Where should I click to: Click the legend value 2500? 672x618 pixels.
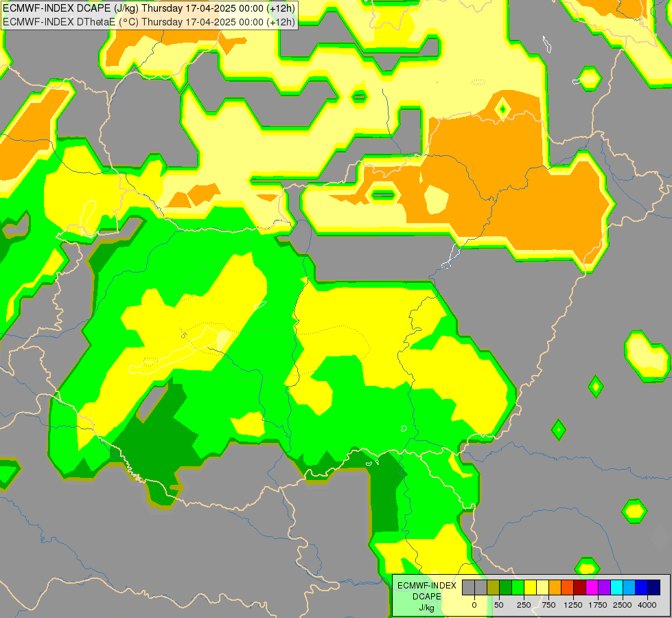[x=623, y=605]
